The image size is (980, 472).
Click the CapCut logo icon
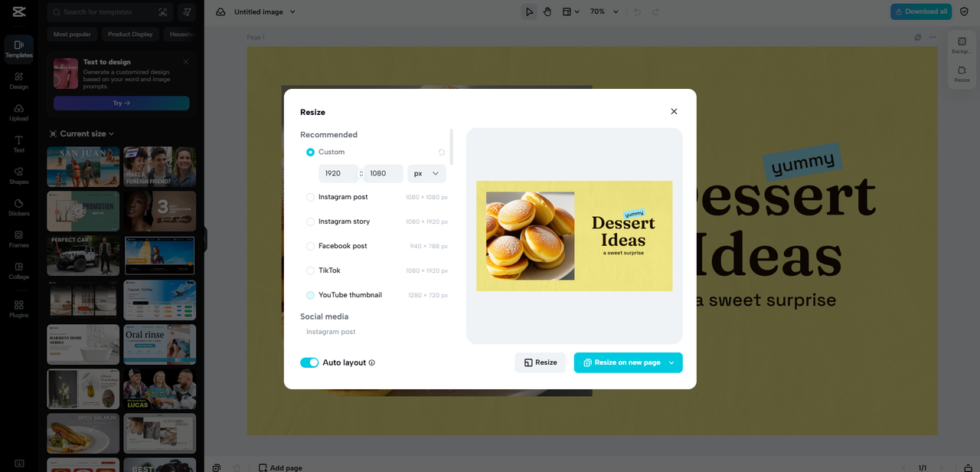pos(18,11)
